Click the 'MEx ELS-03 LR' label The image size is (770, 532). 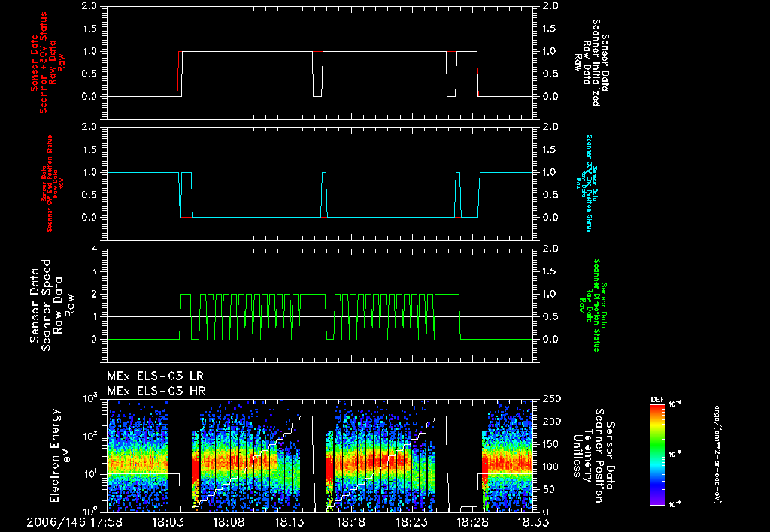(155, 376)
